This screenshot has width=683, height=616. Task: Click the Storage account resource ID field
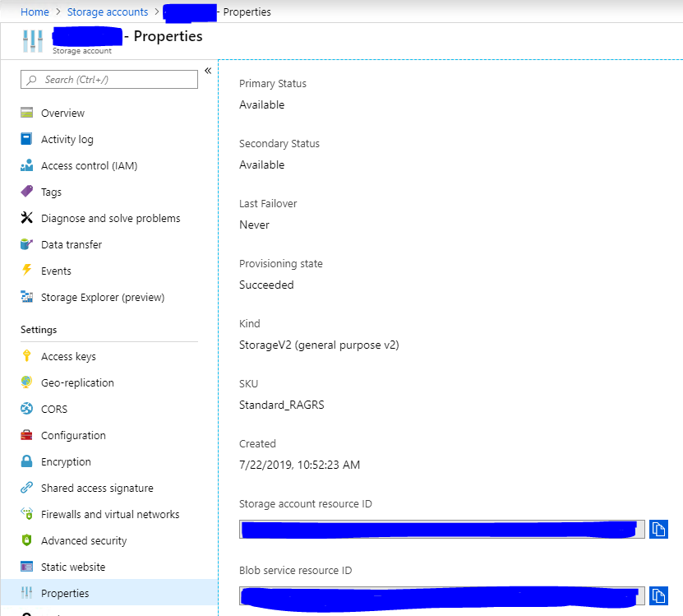point(441,530)
